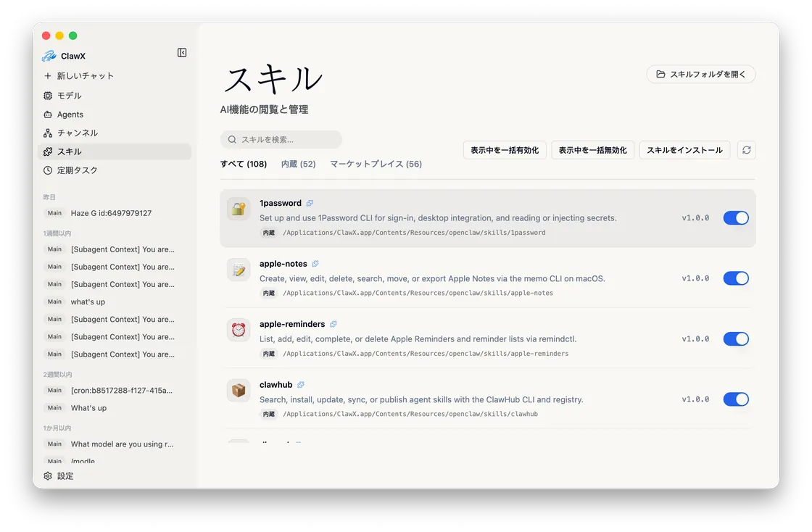This screenshot has width=812, height=532.
Task: Click the network icon beside チャンネル
Action: 48,133
